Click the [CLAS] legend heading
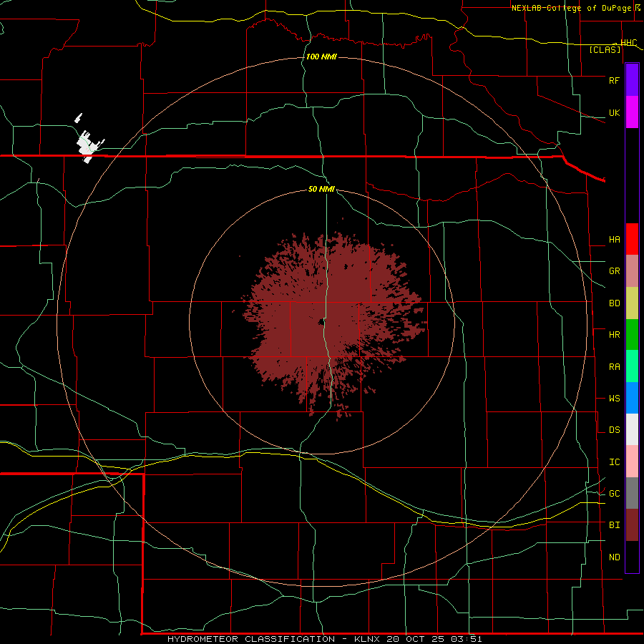This screenshot has width=644, height=644. pos(605,49)
